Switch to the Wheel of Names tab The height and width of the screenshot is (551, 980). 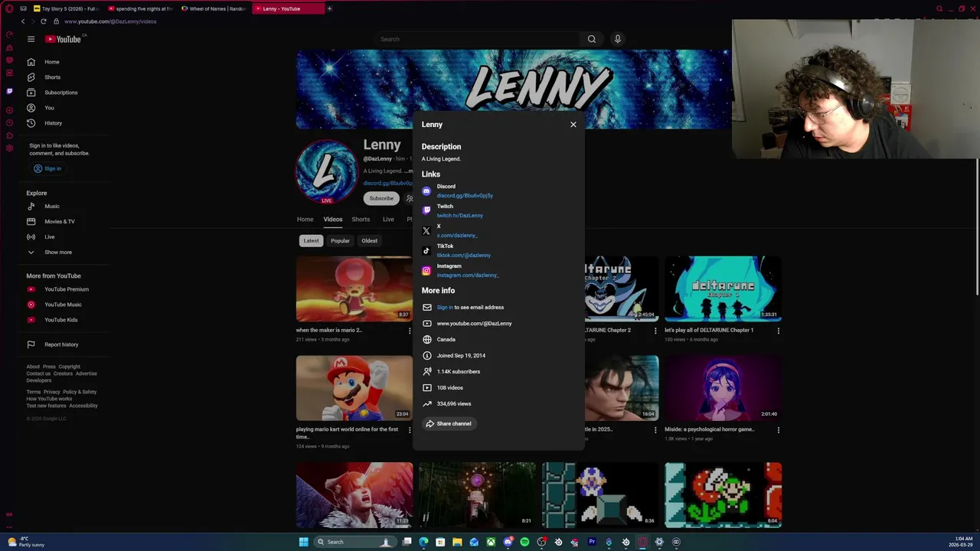tap(213, 8)
